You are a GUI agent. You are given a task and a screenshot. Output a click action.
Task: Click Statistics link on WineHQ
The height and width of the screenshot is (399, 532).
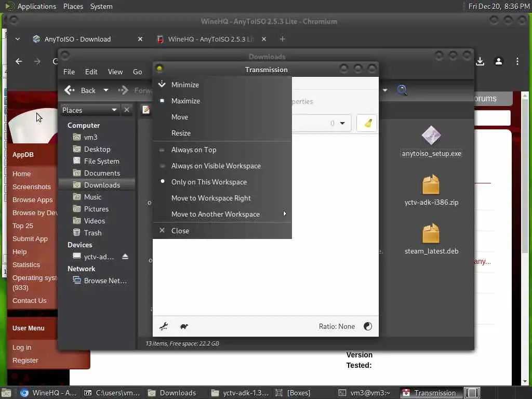(26, 264)
